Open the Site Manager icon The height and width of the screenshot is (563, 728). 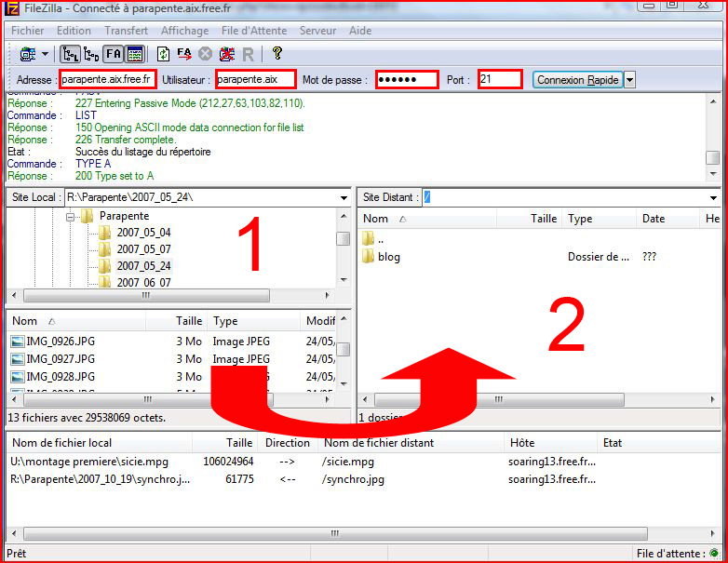pyautogui.click(x=28, y=54)
